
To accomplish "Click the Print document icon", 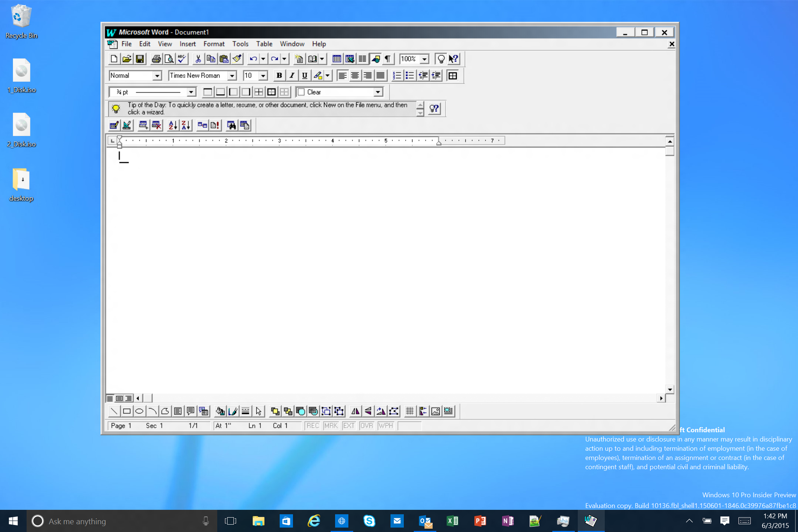I will pos(157,59).
